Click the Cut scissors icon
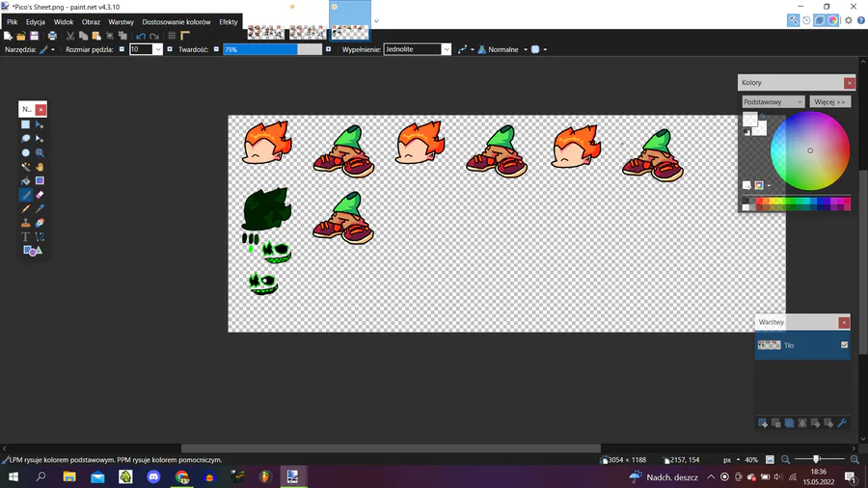 (x=70, y=36)
